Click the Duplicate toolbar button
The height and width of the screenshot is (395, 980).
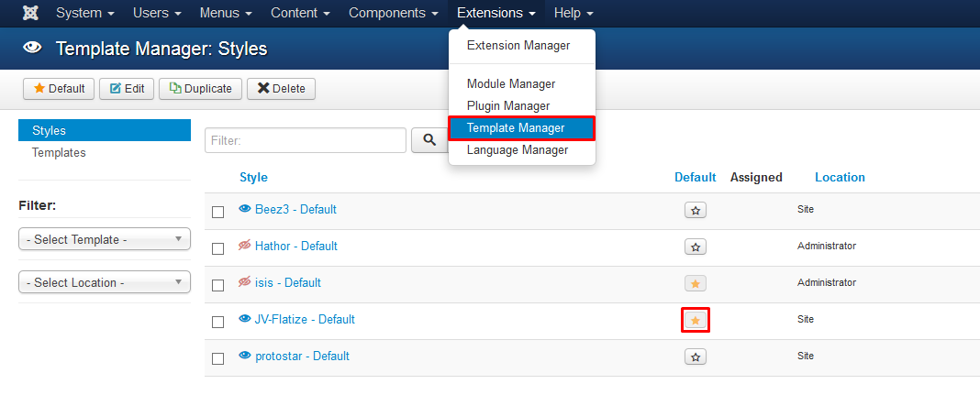[200, 89]
